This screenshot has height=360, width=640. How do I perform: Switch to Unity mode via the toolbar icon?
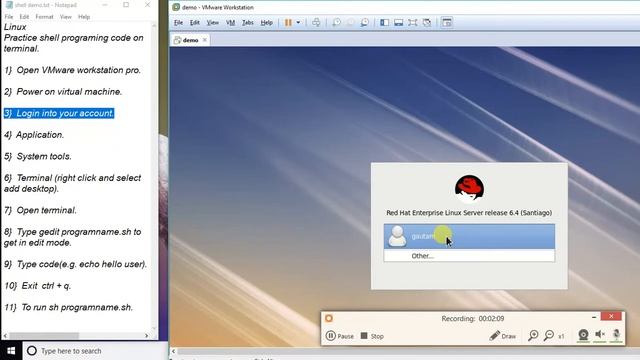click(427, 23)
